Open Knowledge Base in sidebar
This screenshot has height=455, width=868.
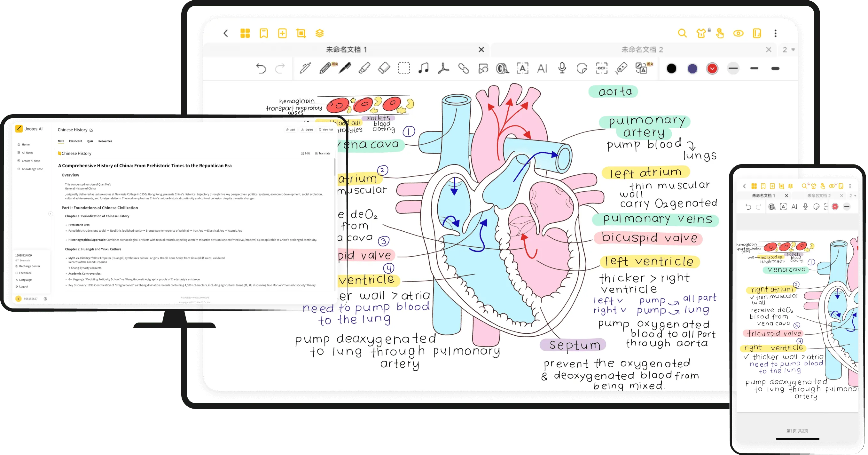32,169
